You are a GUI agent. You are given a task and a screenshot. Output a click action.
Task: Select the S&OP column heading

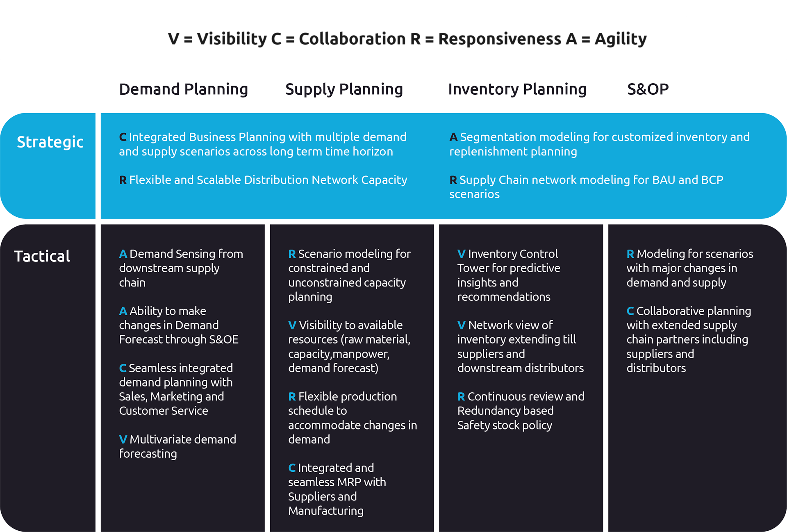tap(648, 89)
